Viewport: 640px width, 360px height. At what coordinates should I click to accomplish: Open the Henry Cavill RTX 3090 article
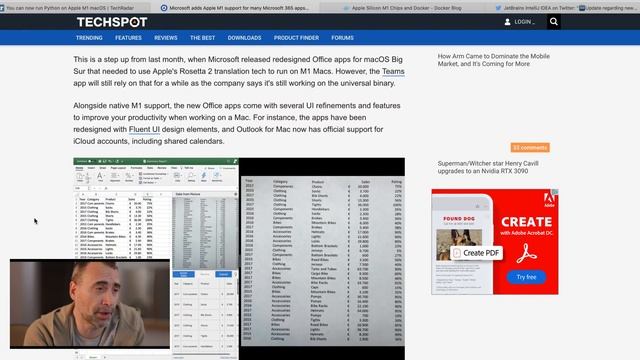click(488, 167)
